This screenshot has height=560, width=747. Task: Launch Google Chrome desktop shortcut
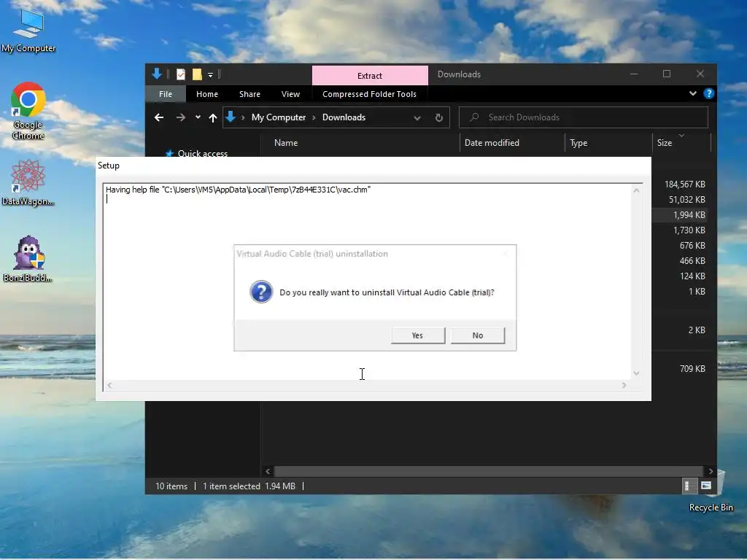pyautogui.click(x=28, y=112)
